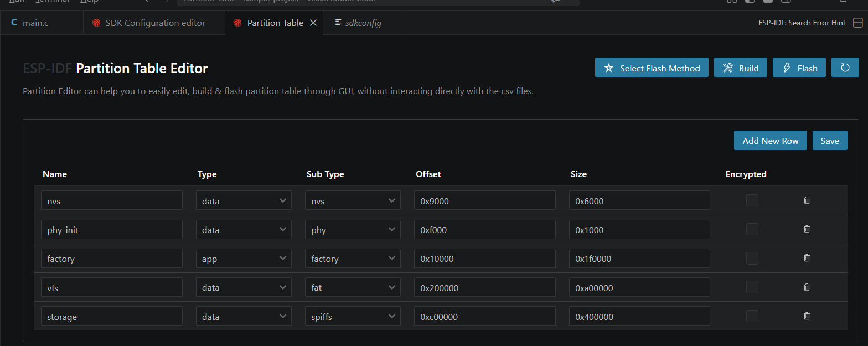
Task: Close the Partition Table tab
Action: pos(313,23)
